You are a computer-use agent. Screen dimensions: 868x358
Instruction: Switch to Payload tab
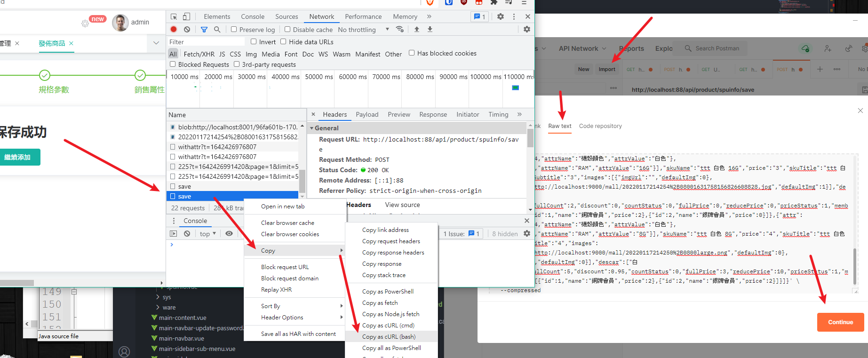pos(367,114)
